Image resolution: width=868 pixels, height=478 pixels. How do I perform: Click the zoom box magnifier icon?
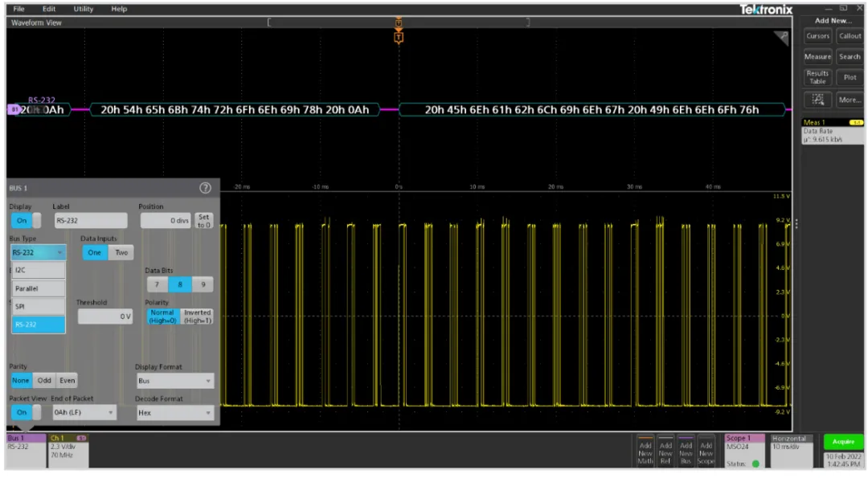(817, 100)
